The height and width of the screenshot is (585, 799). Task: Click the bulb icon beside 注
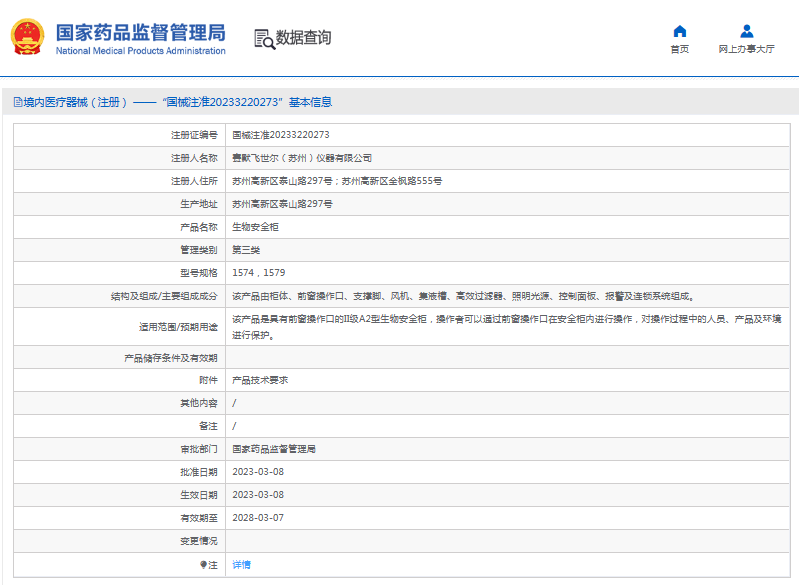[x=205, y=565]
